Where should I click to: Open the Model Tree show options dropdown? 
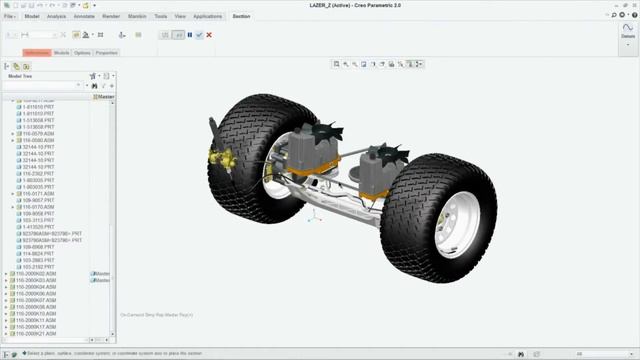click(107, 76)
